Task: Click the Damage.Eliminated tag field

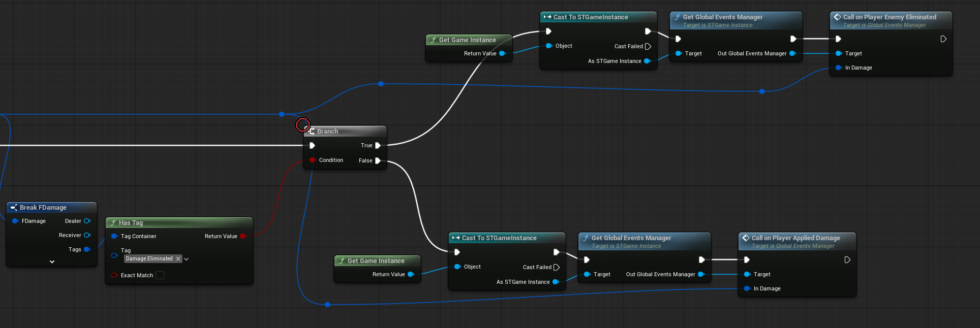Action: [149, 259]
